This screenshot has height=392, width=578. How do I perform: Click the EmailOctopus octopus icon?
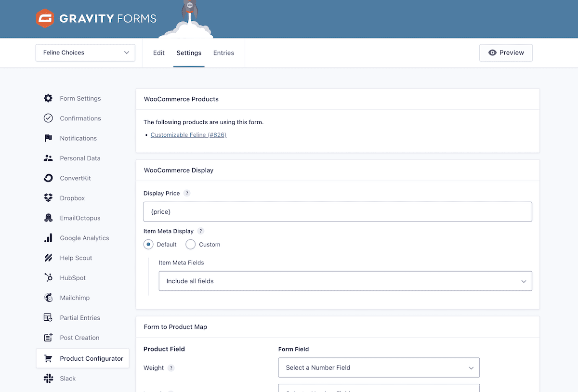click(x=48, y=218)
